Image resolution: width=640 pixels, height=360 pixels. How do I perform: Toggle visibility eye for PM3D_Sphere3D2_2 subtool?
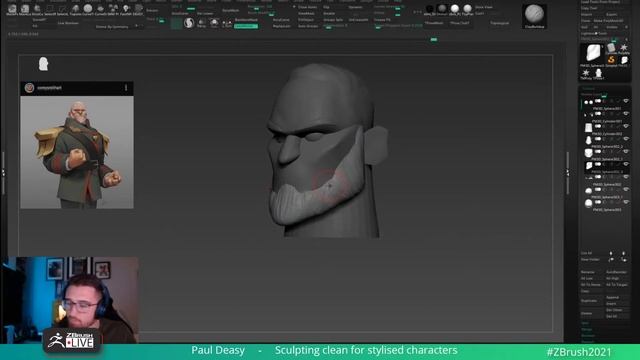click(x=626, y=139)
